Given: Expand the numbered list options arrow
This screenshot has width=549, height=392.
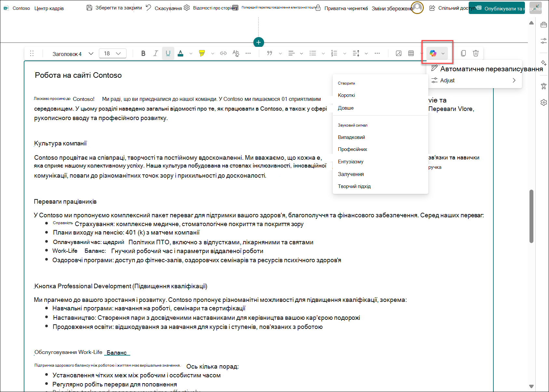Looking at the screenshot, I should (345, 53).
